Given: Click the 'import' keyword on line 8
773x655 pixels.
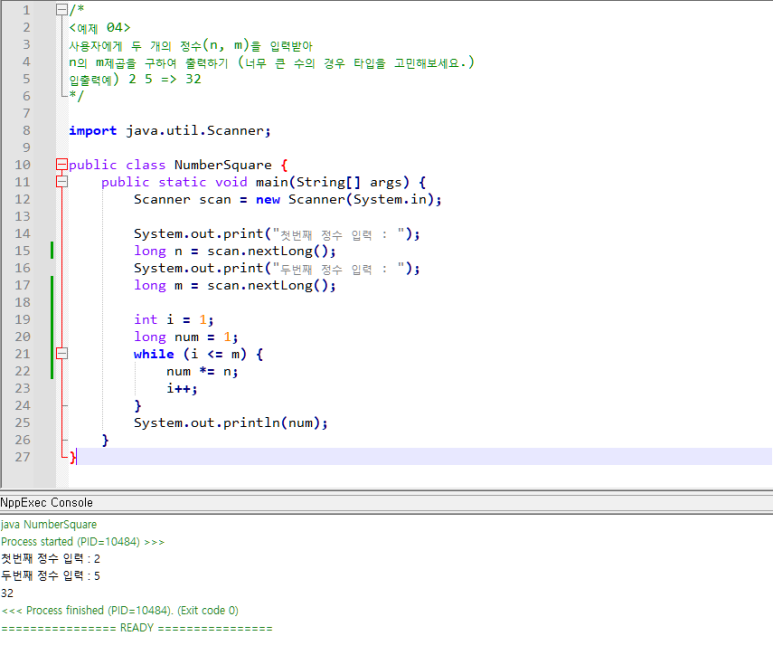Looking at the screenshot, I should [93, 131].
